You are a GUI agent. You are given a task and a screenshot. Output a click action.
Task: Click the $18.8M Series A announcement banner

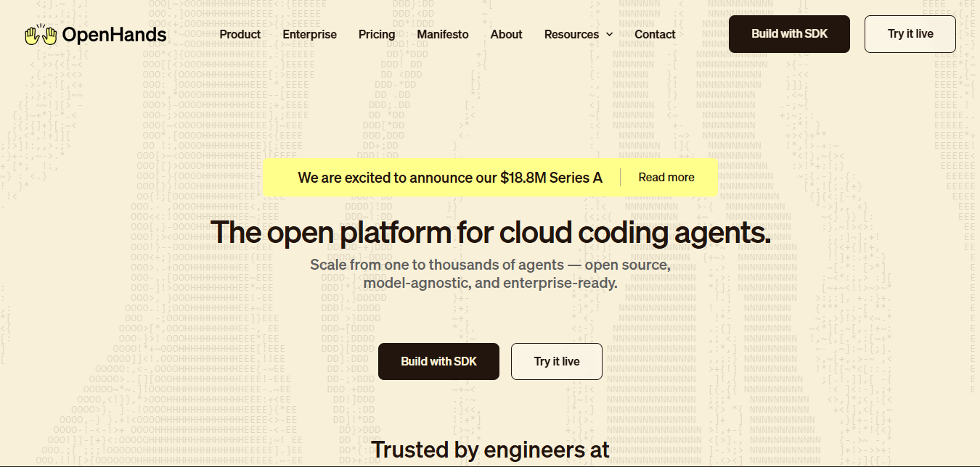(450, 176)
